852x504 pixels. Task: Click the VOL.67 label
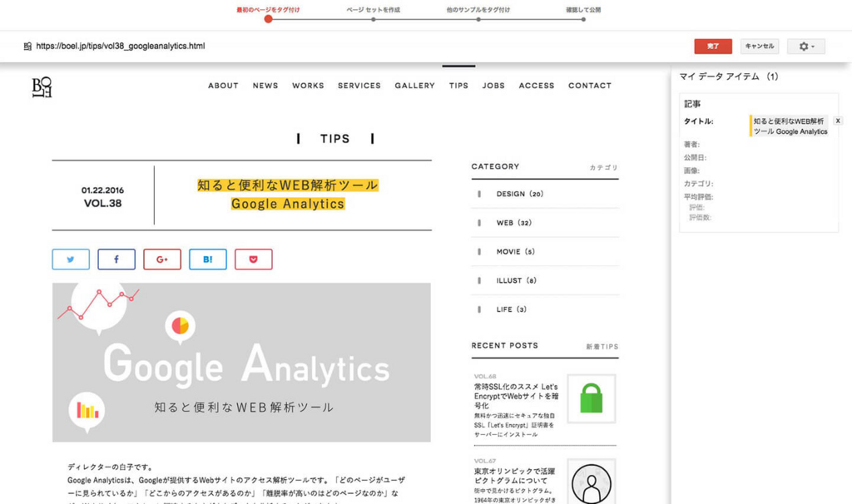pos(485,461)
